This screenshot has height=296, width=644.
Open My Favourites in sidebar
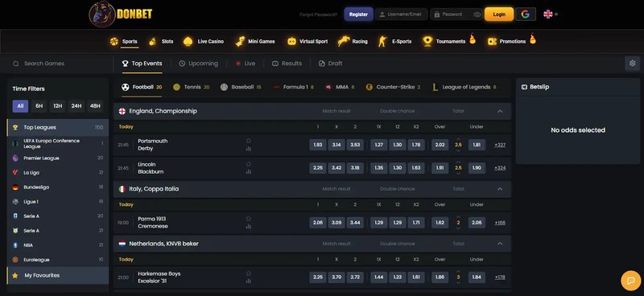click(x=57, y=275)
